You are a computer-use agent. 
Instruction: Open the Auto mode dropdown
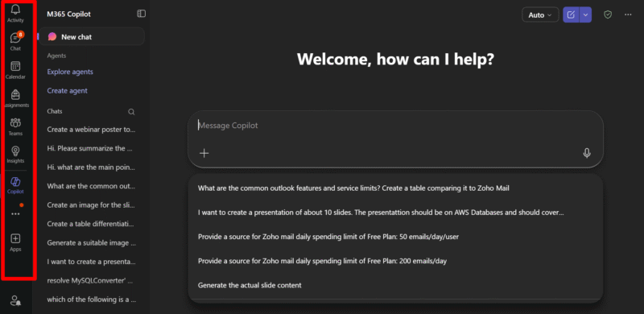click(540, 14)
